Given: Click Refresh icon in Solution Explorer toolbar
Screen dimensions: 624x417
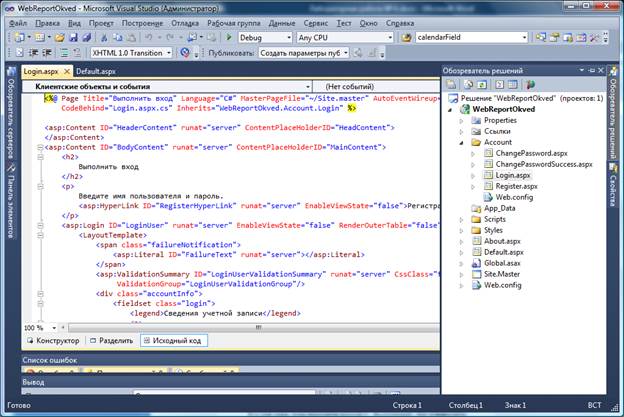Looking at the screenshot, I should tap(482, 84).
